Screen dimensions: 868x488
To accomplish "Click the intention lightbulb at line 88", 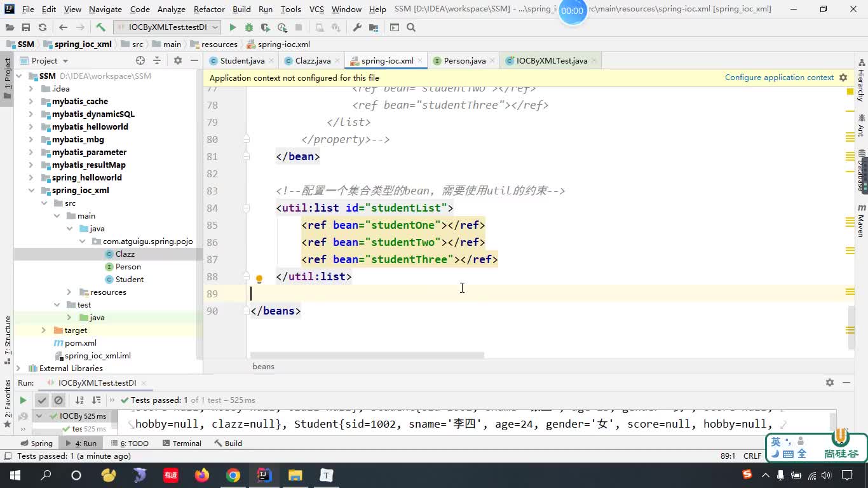I will 259,279.
